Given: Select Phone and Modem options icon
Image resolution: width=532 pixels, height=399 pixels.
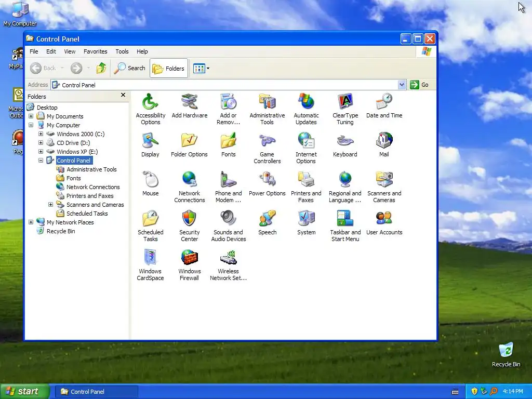Looking at the screenshot, I should point(229,187).
